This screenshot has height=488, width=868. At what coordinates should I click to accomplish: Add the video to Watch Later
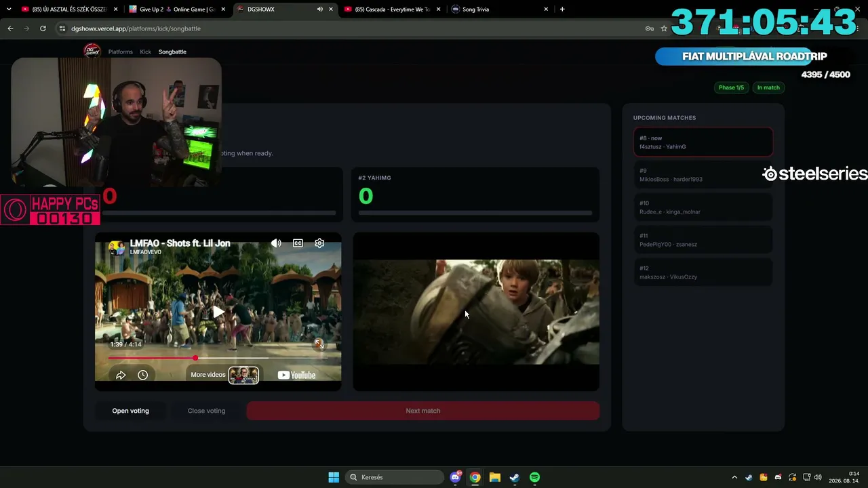tap(142, 375)
